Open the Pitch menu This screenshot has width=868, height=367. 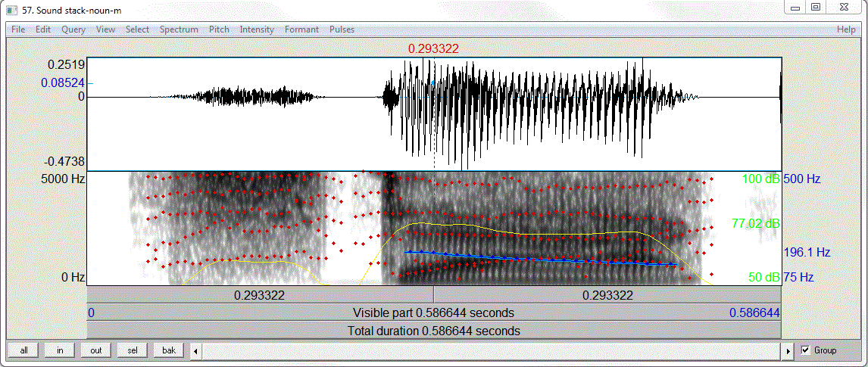point(219,30)
